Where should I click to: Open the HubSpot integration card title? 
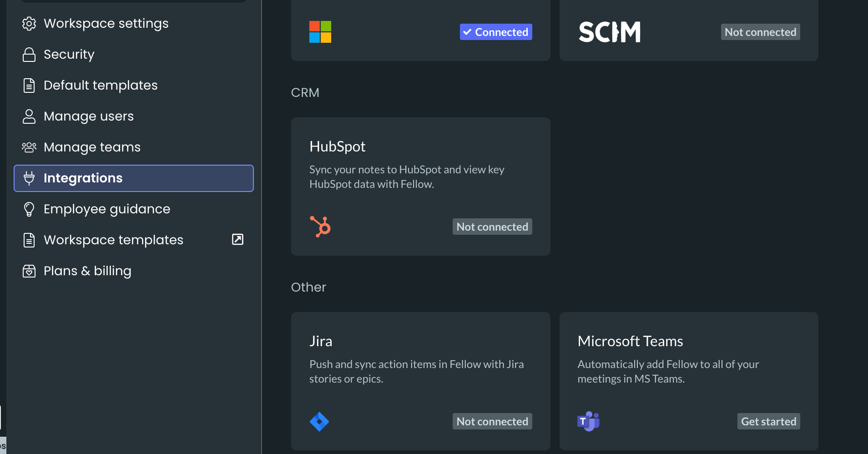point(338,146)
